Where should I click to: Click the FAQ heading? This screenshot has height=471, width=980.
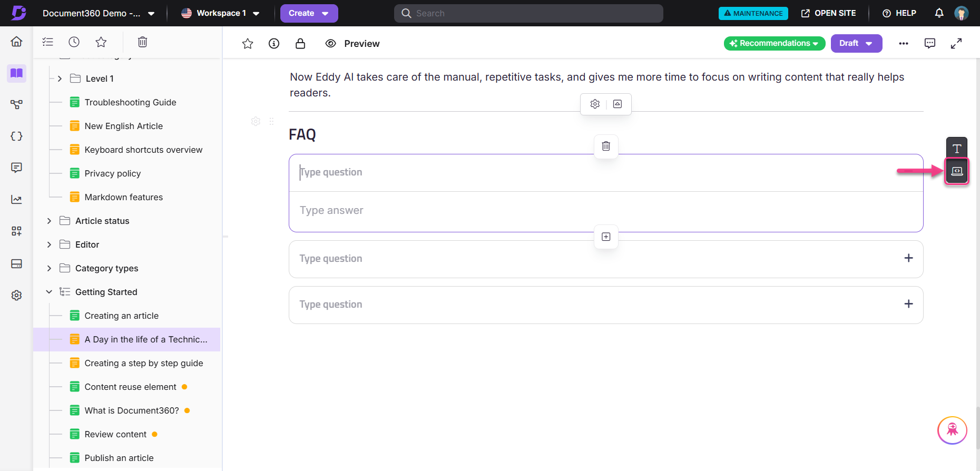(302, 134)
